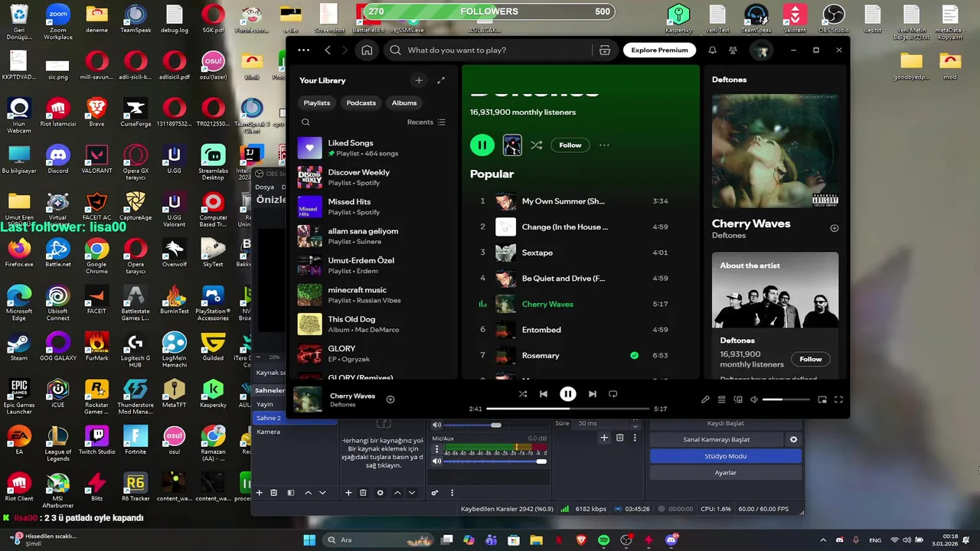Filter library by Playlists
The height and width of the screenshot is (551, 980).
click(317, 103)
